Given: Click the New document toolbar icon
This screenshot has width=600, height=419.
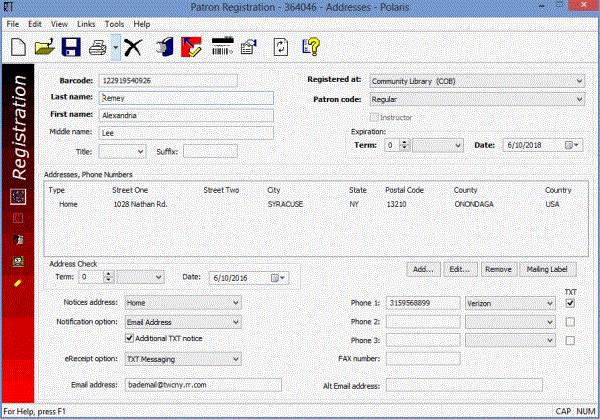Looking at the screenshot, I should tap(19, 46).
